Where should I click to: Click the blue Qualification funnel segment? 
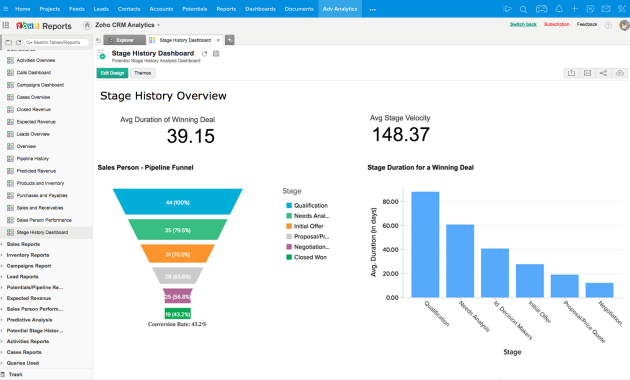coord(178,202)
